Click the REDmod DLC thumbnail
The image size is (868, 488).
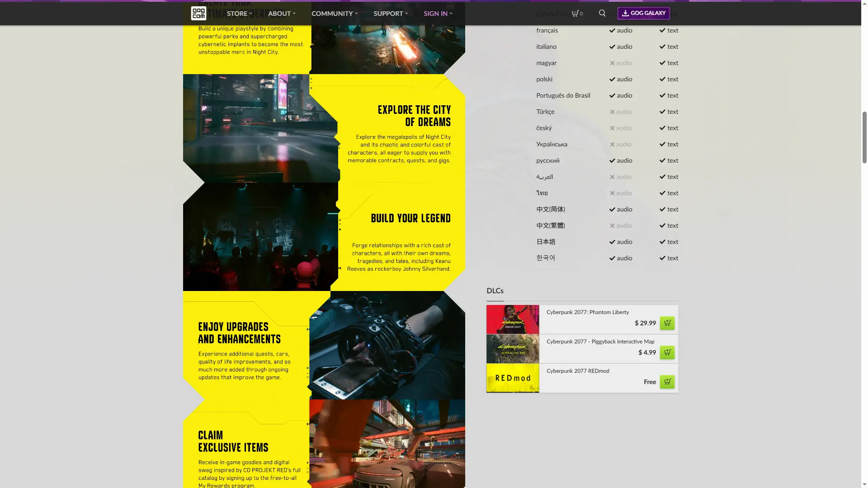513,378
